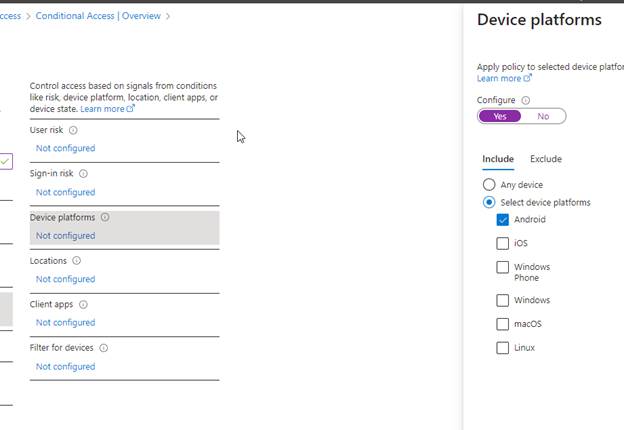Viewport: 624px width, 430px height.
Task: Tick the macOS platform checkbox
Action: pyautogui.click(x=502, y=324)
